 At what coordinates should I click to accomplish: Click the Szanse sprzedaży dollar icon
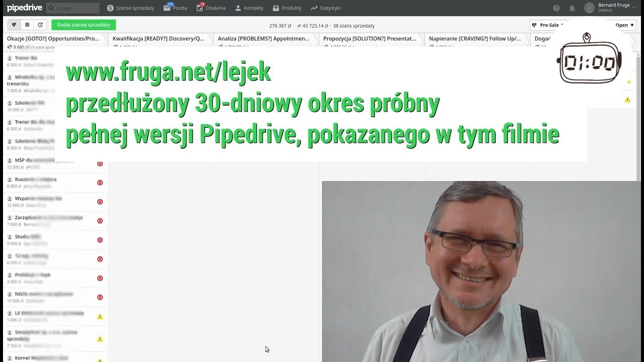[x=110, y=8]
